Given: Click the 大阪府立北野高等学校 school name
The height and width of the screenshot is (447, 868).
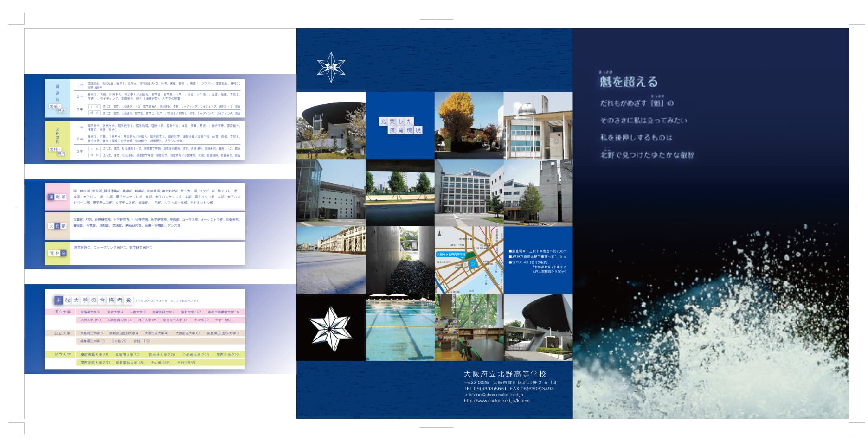Looking at the screenshot, I should [x=505, y=374].
